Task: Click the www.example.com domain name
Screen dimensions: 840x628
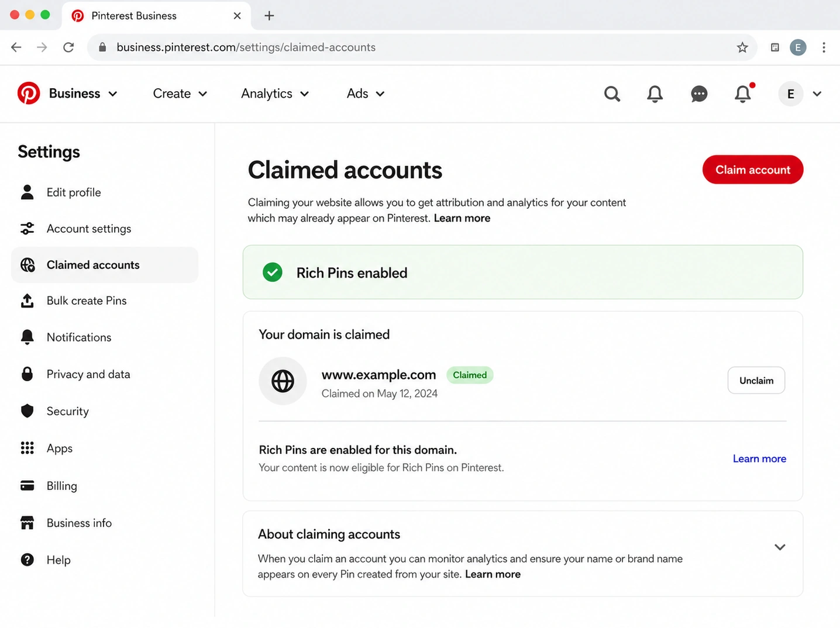Action: pyautogui.click(x=379, y=375)
